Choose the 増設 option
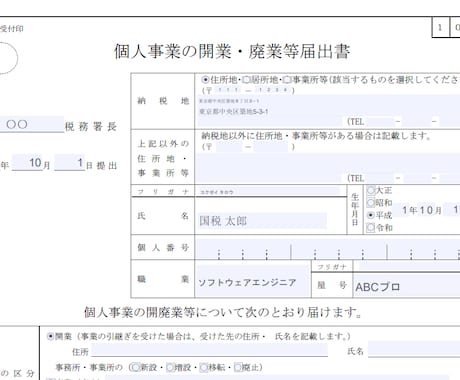Screen dimensions: 460x380 tap(170, 367)
